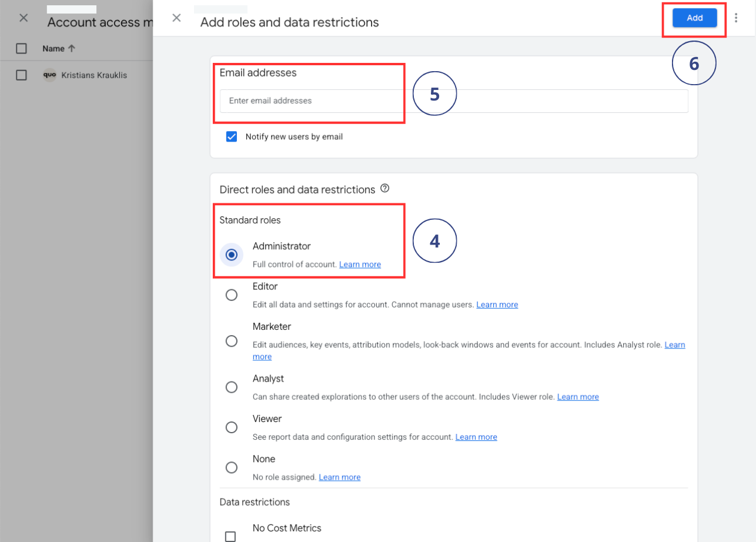This screenshot has height=542, width=756.
Task: Choose the Marketer role
Action: click(232, 340)
